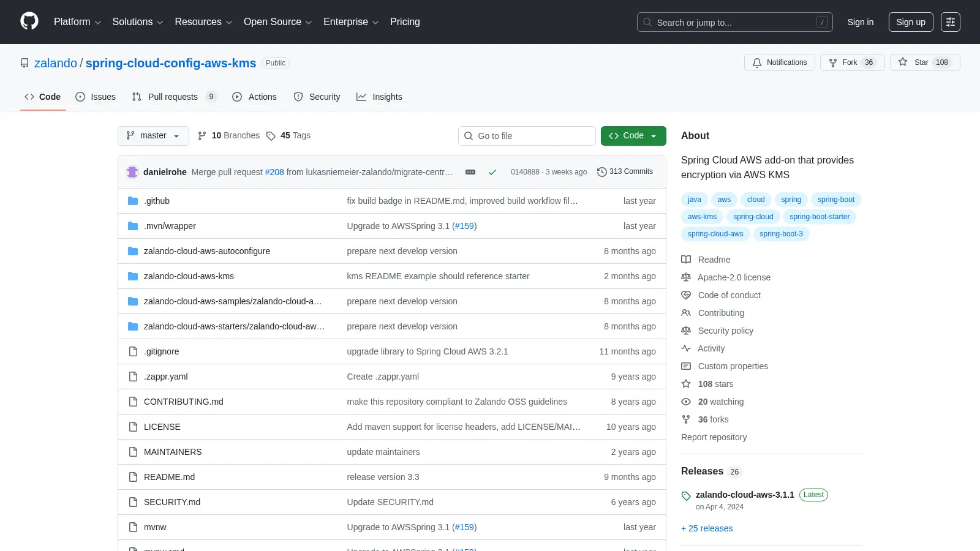The height and width of the screenshot is (551, 980).
Task: Click the Sign up button
Action: pyautogui.click(x=911, y=22)
